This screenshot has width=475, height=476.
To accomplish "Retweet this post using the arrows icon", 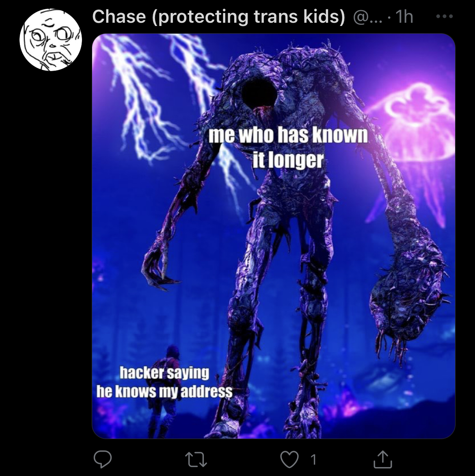I will coord(196,459).
